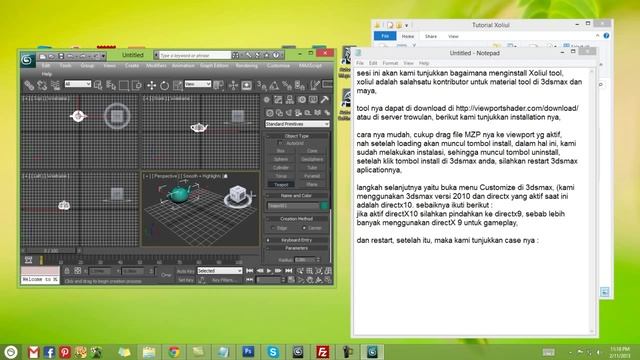Activate the Select and Move tool
This screenshot has height=360, width=640.
click(x=151, y=85)
